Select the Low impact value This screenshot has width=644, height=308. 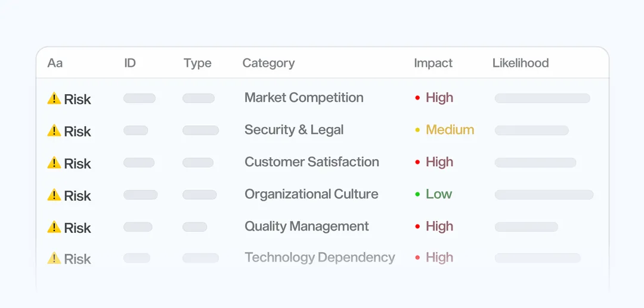[439, 194]
